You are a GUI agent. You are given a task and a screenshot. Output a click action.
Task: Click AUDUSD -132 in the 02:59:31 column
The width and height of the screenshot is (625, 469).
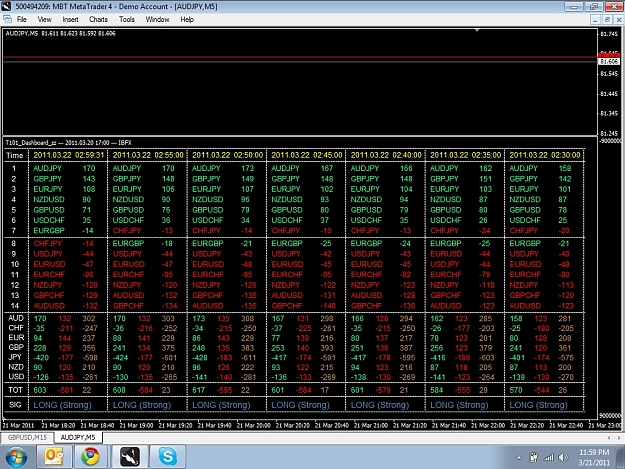click(65, 306)
